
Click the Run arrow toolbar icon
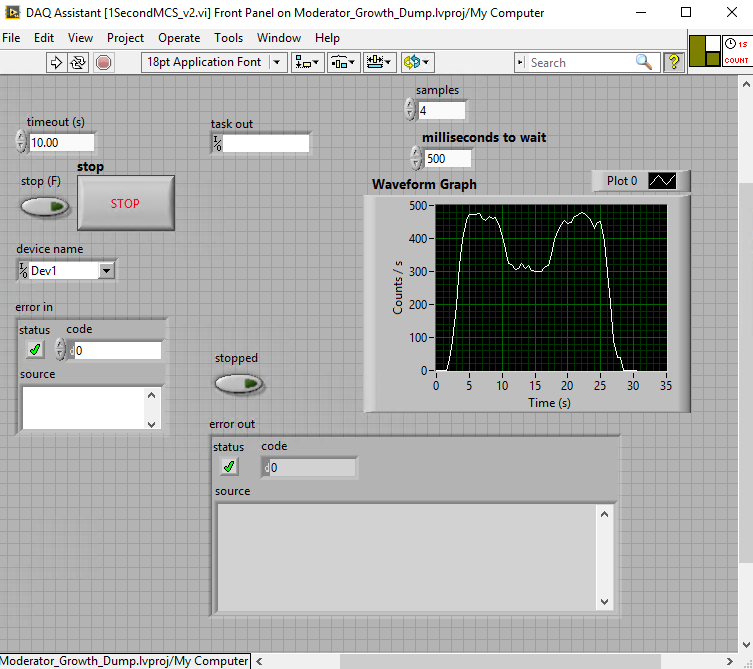point(56,62)
